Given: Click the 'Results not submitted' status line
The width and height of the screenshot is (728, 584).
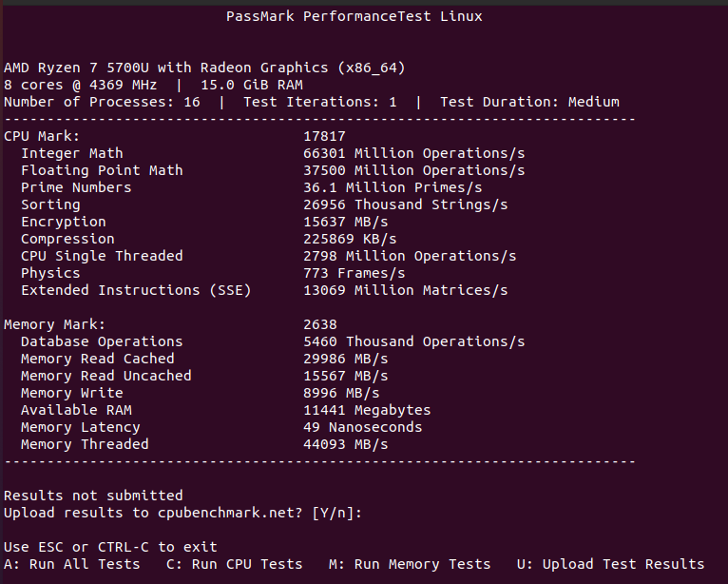Looking at the screenshot, I should point(93,496).
